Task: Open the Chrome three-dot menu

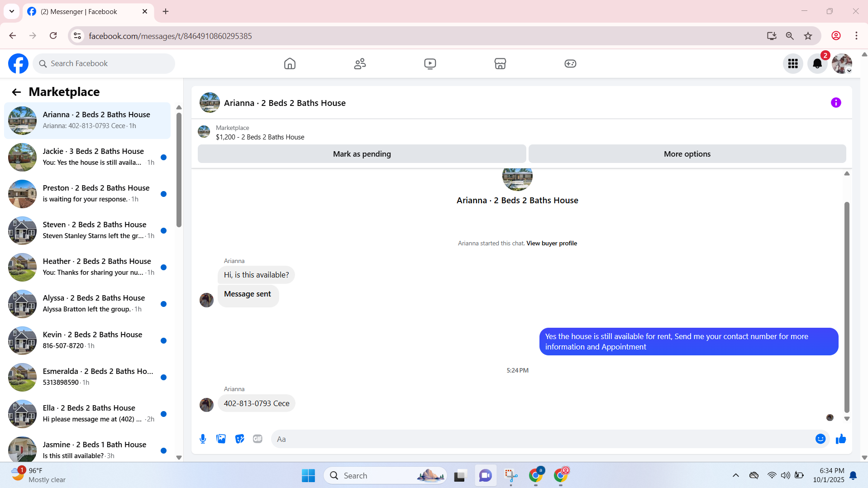Action: point(856,36)
